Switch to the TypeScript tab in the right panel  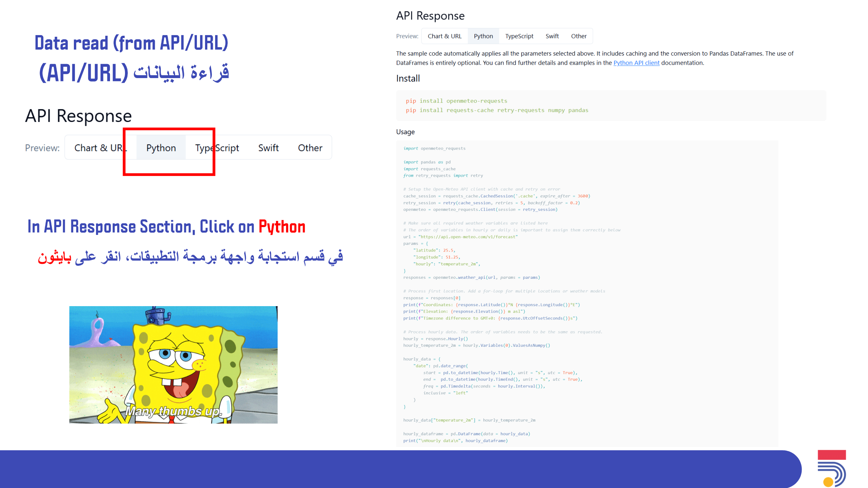[519, 36]
